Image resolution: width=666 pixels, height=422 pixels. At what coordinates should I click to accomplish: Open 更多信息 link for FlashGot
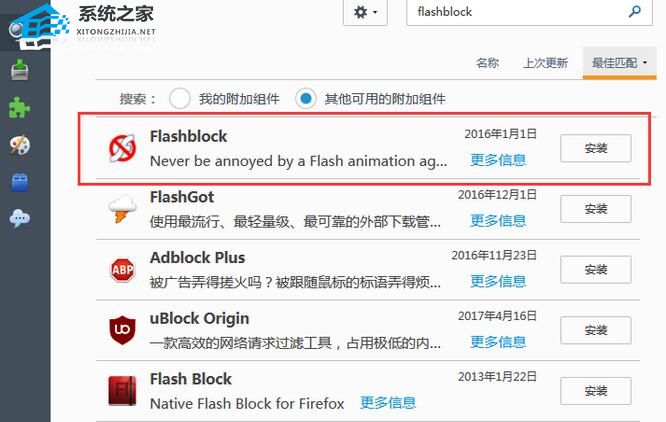tap(498, 221)
